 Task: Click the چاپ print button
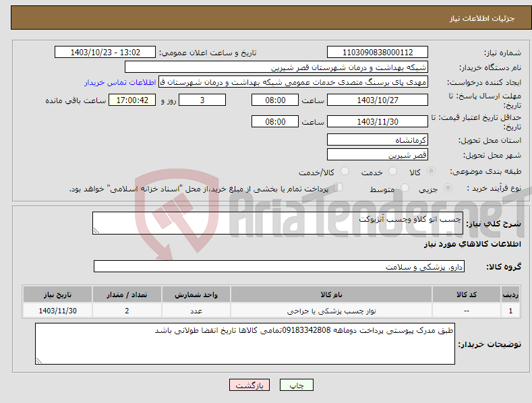[296, 385]
